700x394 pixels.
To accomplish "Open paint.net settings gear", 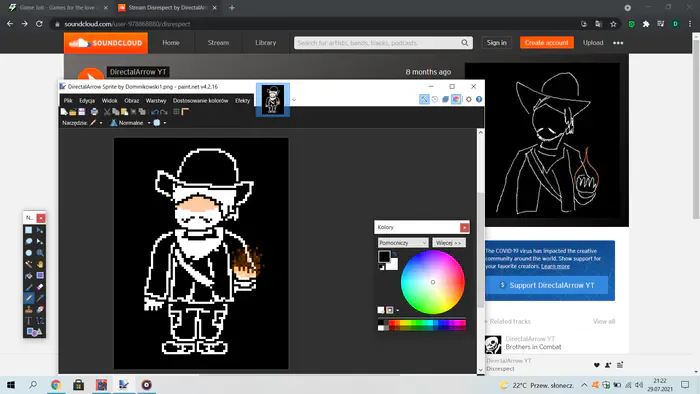I will coord(469,99).
